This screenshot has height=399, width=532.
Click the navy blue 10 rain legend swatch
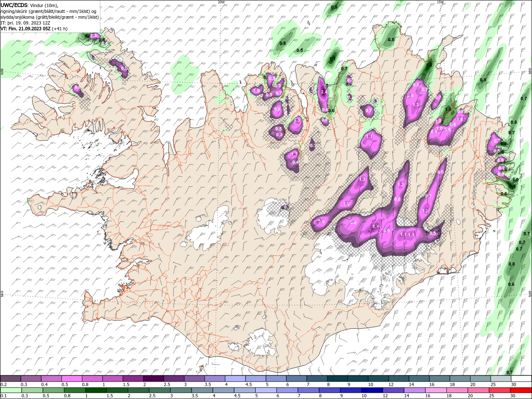click(x=372, y=390)
